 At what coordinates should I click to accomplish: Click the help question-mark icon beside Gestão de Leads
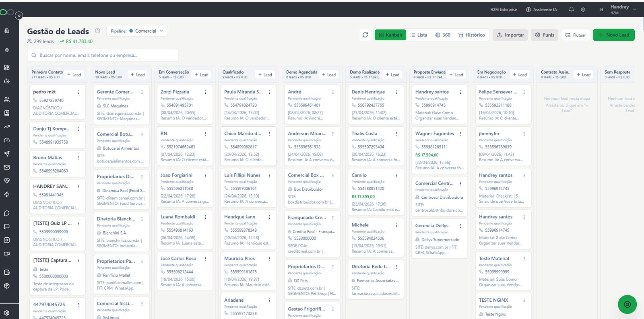pos(97,31)
